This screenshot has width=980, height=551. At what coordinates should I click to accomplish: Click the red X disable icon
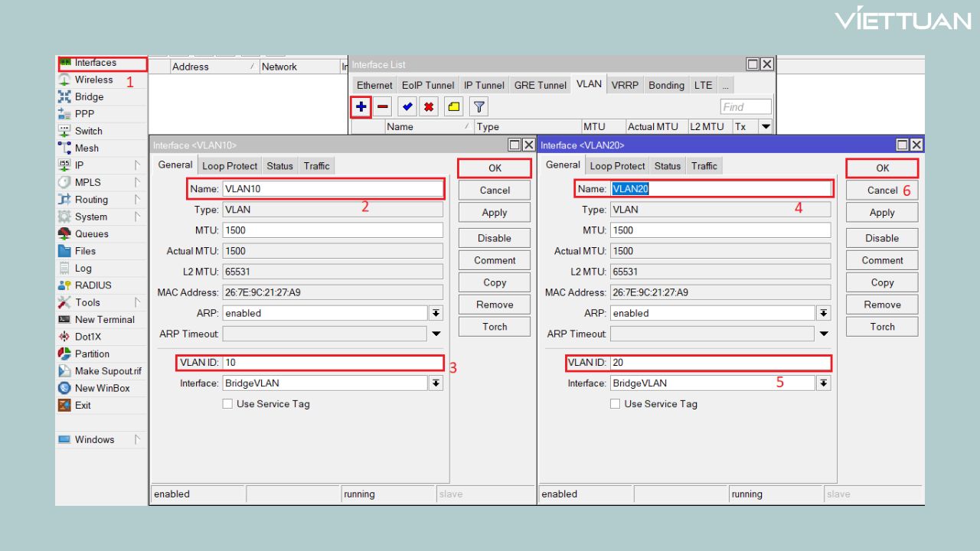click(429, 107)
